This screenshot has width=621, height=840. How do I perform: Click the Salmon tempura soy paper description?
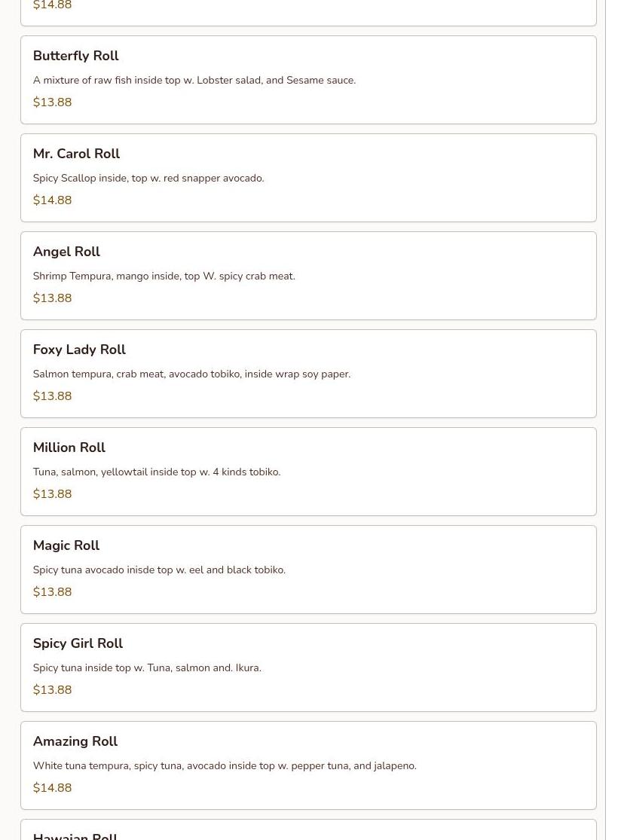pyautogui.click(x=191, y=374)
